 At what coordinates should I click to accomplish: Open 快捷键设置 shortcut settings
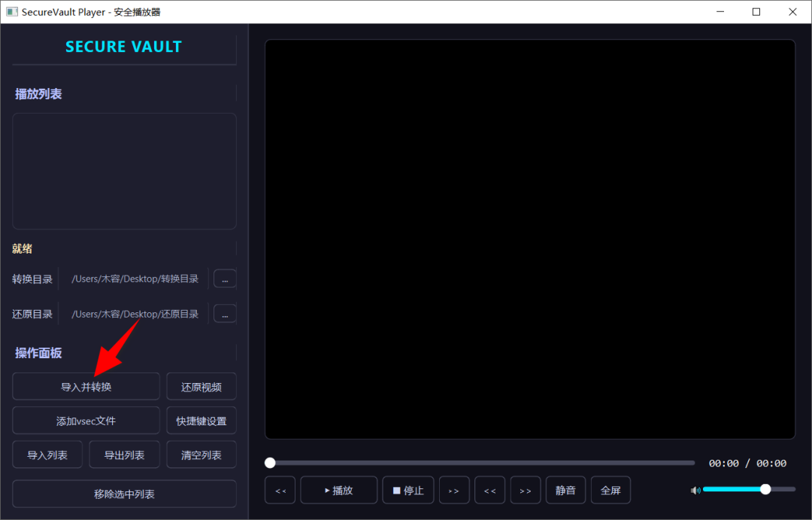(x=201, y=421)
